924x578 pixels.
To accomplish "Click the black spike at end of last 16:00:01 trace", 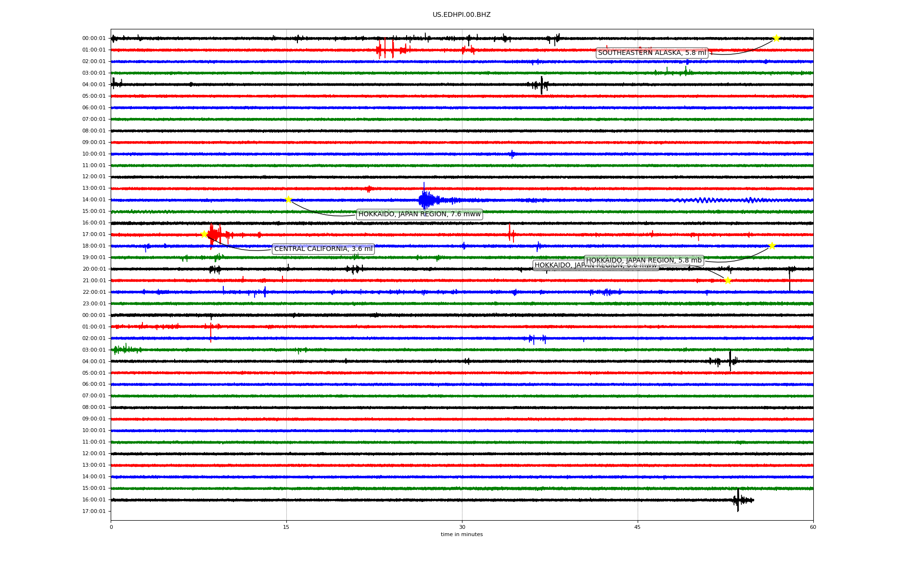I will tap(738, 500).
